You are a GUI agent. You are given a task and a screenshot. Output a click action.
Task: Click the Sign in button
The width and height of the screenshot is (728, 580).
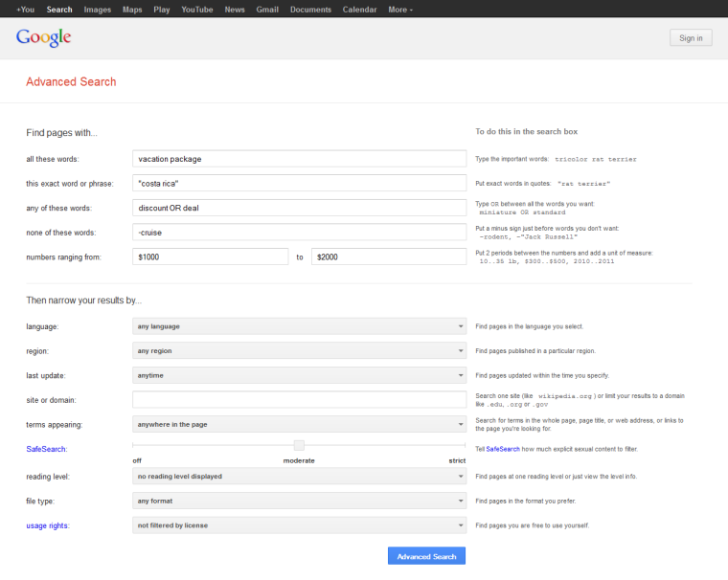click(x=691, y=38)
